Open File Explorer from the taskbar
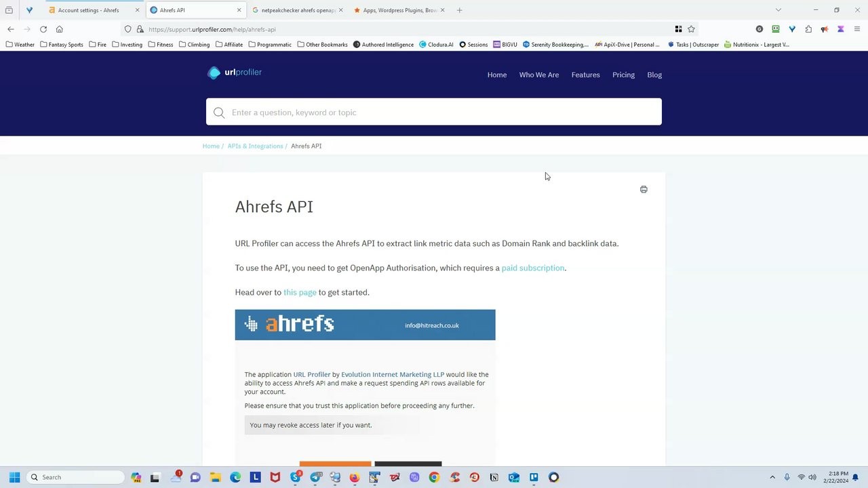 (x=216, y=477)
